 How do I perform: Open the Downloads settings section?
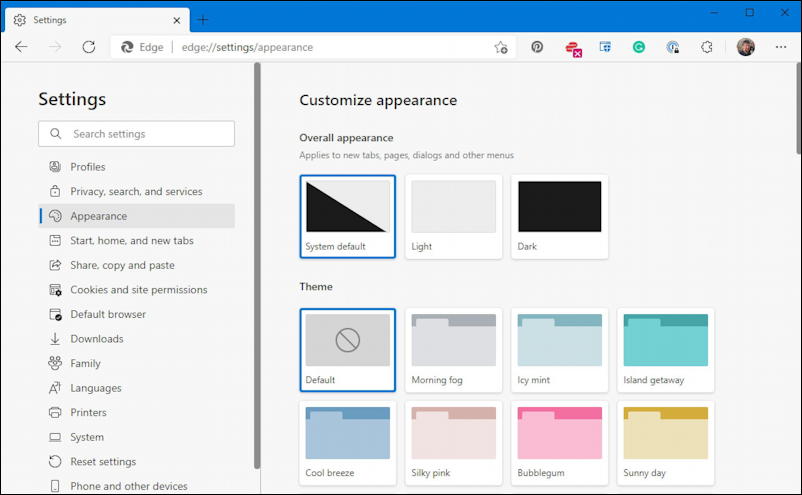tap(97, 339)
